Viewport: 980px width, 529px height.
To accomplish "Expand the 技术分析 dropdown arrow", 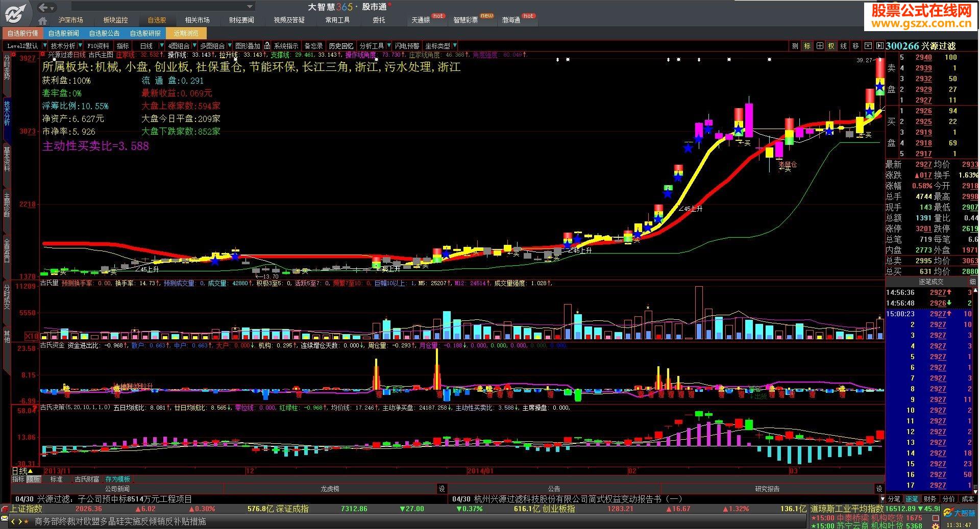I will point(80,46).
